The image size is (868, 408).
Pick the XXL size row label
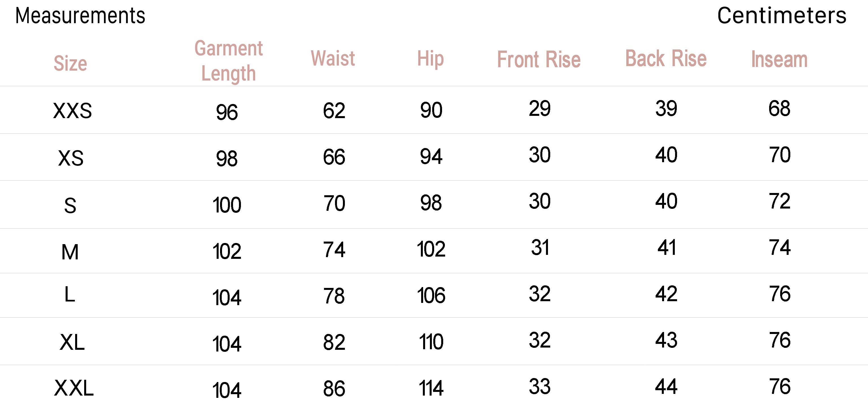(74, 388)
